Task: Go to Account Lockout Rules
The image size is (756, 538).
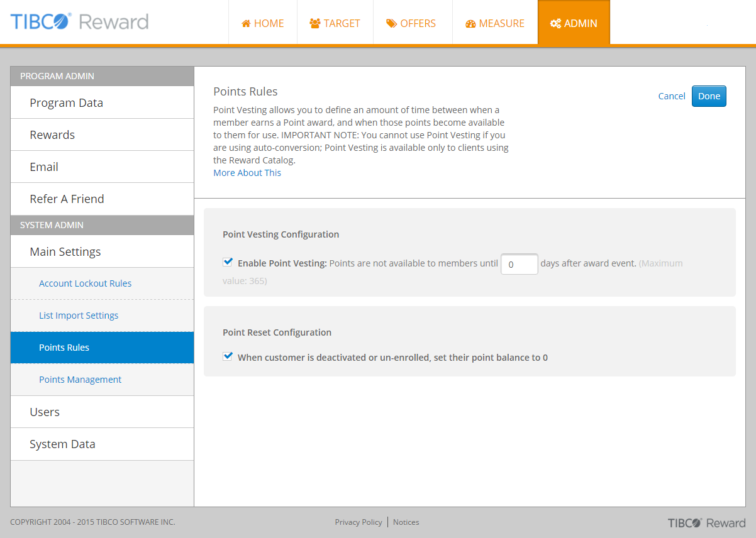Action: point(86,283)
